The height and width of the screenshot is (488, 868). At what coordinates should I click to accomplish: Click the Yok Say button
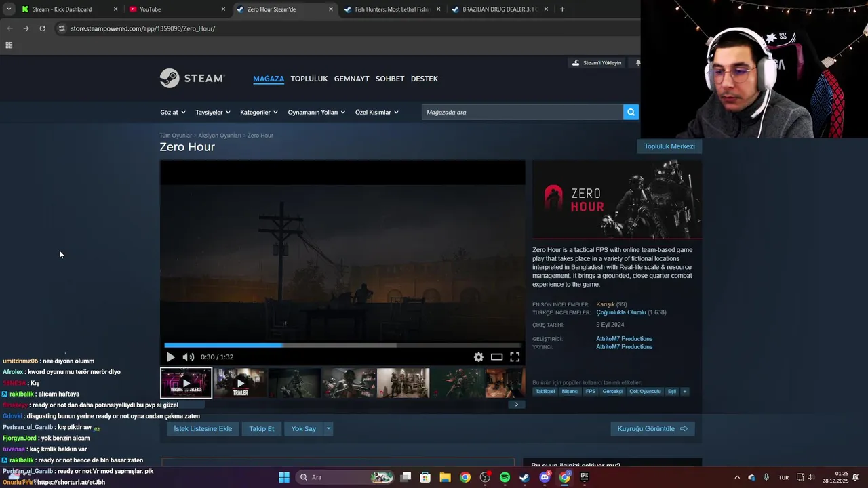pos(304,428)
